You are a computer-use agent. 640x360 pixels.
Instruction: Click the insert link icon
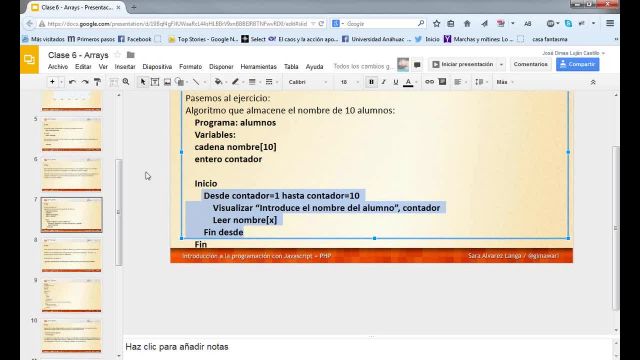[x=429, y=82]
